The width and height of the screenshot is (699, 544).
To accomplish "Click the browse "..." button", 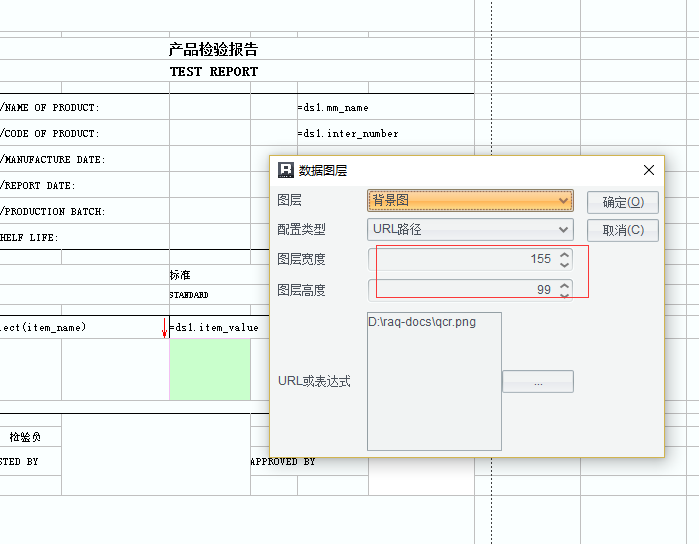I will (538, 382).
